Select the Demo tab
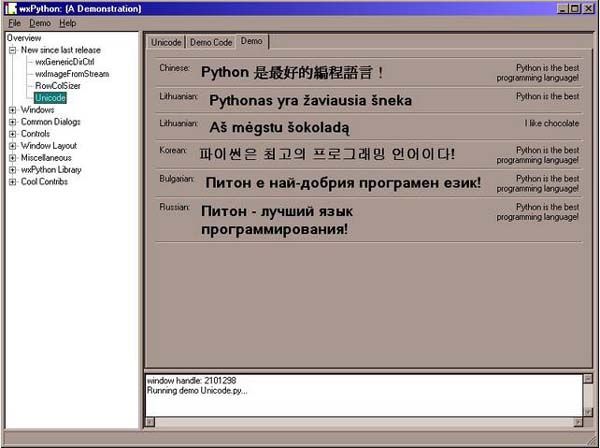This screenshot has height=448, width=600. click(x=251, y=41)
